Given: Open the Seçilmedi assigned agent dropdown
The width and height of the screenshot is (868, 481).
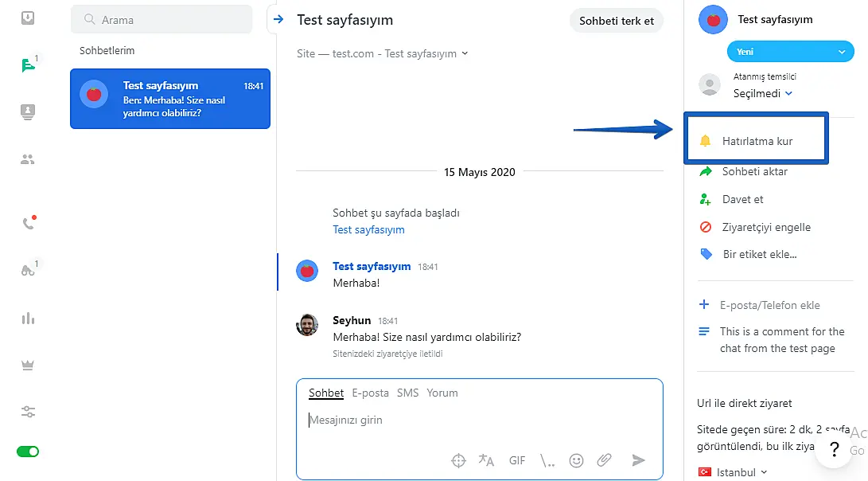Looking at the screenshot, I should tap(762, 93).
